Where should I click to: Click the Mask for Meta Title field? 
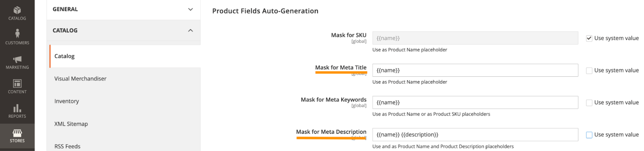pyautogui.click(x=475, y=70)
